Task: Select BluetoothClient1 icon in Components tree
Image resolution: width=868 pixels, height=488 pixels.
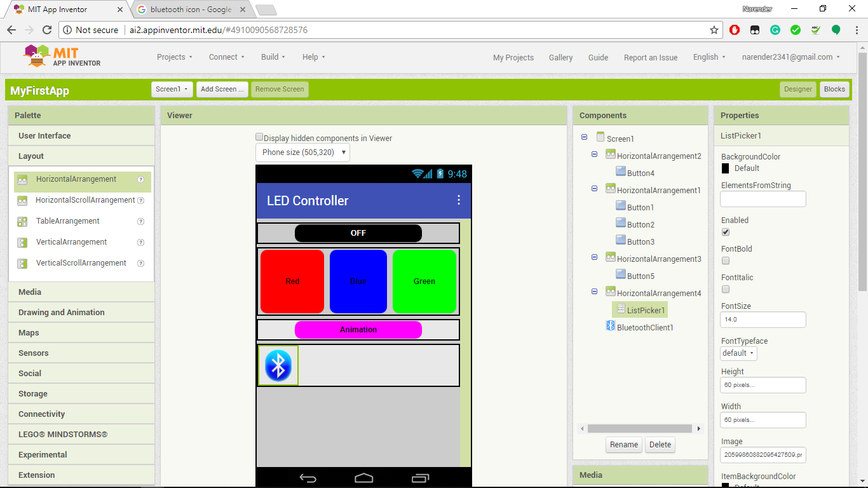Action: (611, 326)
